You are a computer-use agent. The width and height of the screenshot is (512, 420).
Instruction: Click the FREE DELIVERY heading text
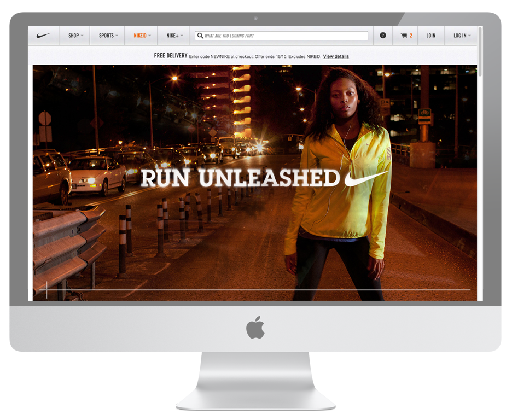tap(171, 56)
